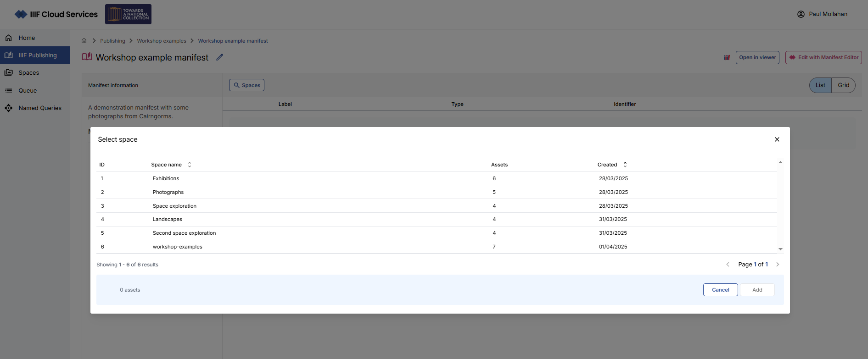This screenshot has width=868, height=359.
Task: Select the workshop-examples space row
Action: tap(177, 247)
